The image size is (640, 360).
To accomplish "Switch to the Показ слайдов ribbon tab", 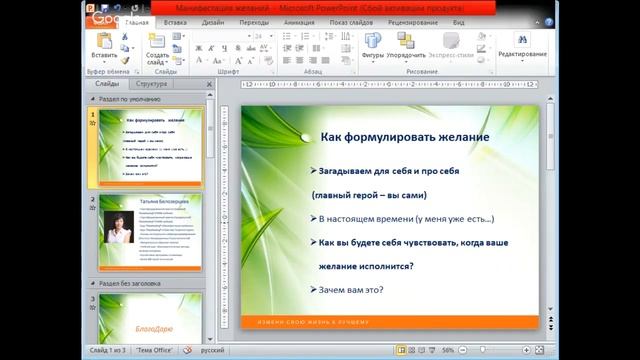I will coord(351,22).
